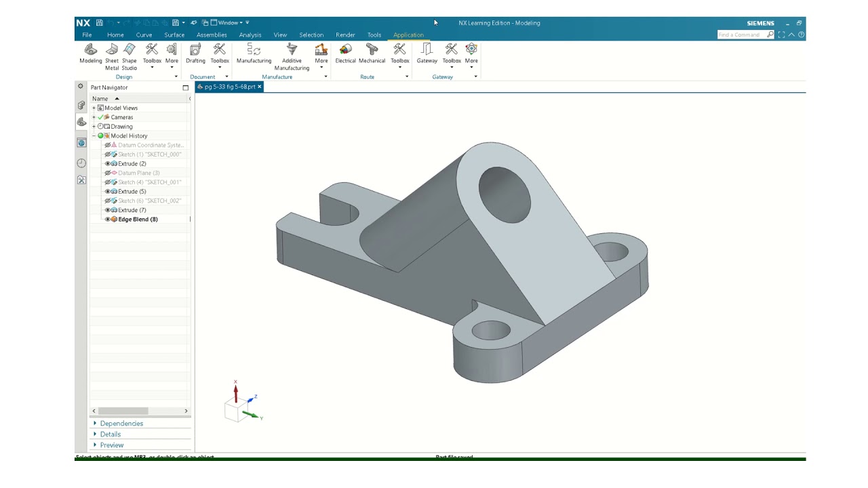Open the Roles sidebar tab

click(81, 180)
